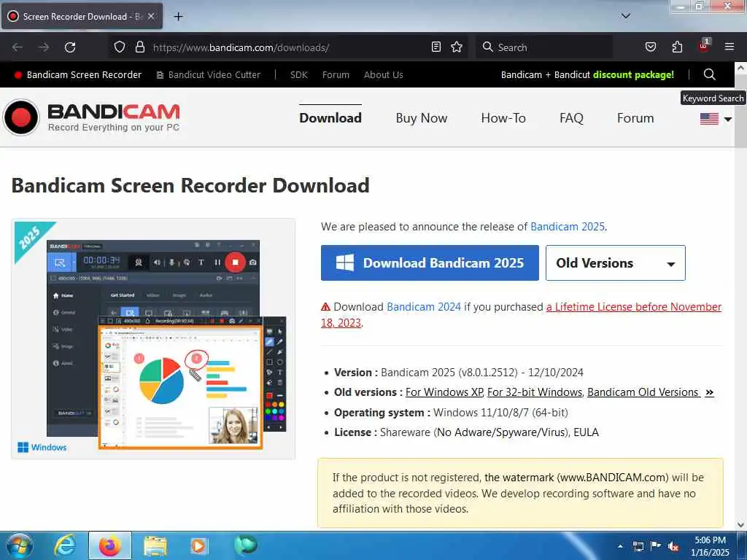This screenshot has width=747, height=560.
Task: Click Download Bandicam 2025 button
Action: coord(430,262)
